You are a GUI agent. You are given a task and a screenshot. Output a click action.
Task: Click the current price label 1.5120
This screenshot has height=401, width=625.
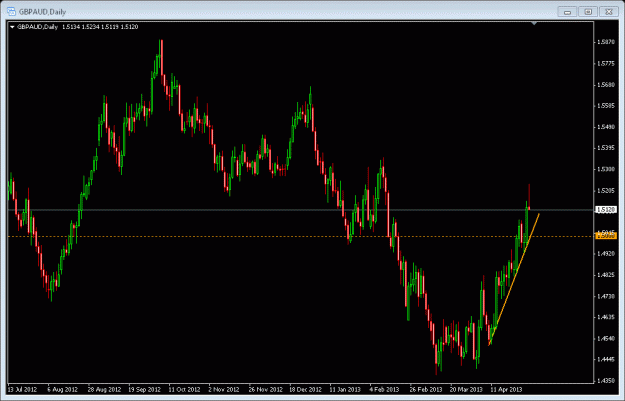605,210
